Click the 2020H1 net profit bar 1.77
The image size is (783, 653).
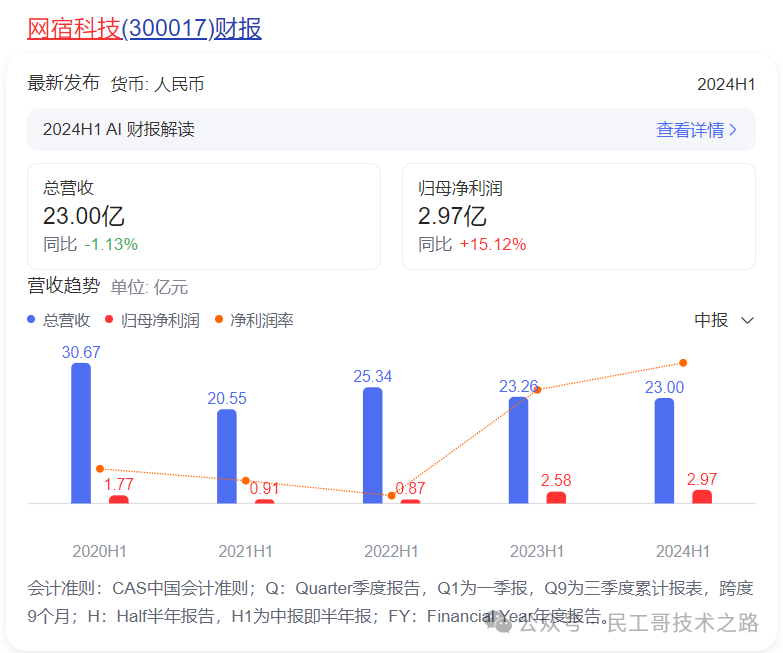[x=119, y=499]
